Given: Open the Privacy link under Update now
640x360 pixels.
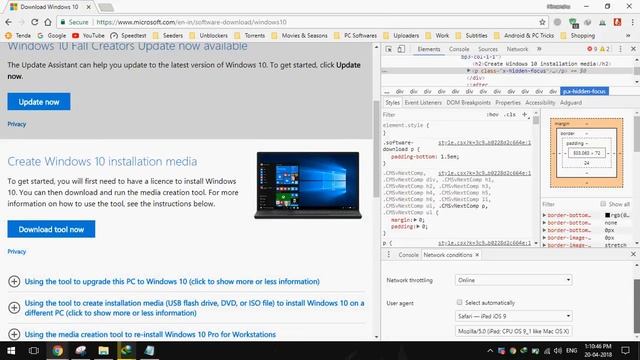Looking at the screenshot, I should 17,124.
